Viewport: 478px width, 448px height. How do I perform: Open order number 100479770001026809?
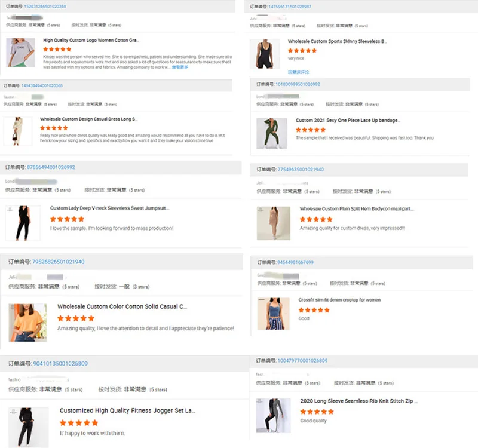(x=302, y=361)
